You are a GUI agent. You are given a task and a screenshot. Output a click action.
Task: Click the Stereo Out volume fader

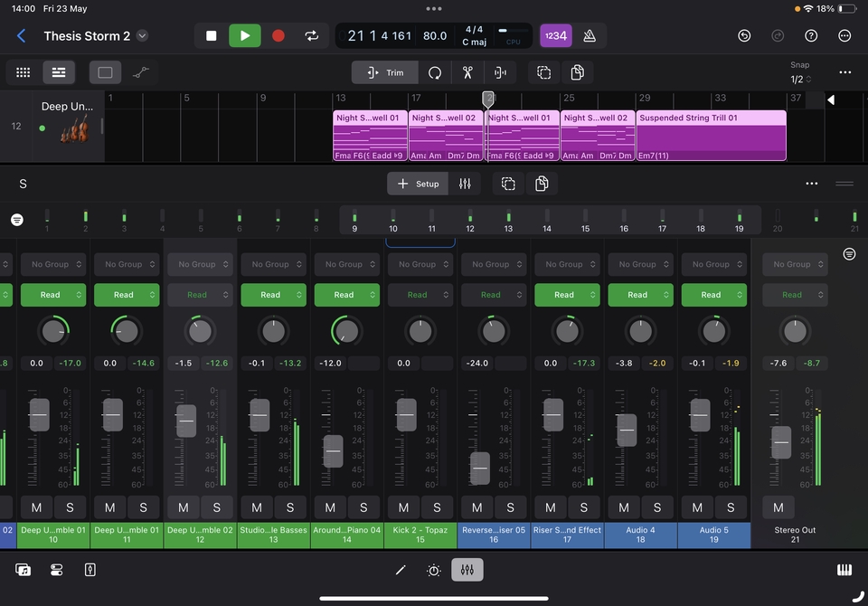[x=781, y=442]
